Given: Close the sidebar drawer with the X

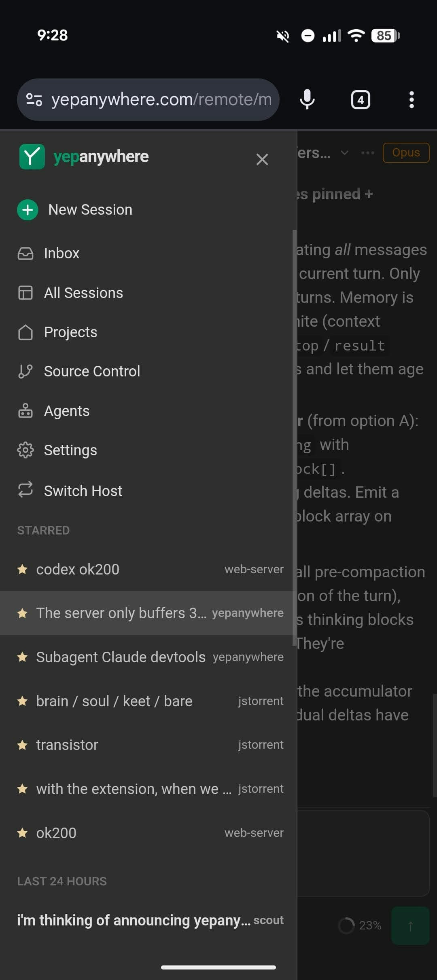Looking at the screenshot, I should 262,159.
